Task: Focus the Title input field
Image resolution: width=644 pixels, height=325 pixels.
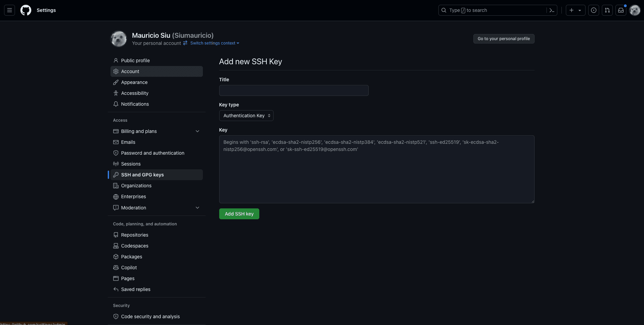Action: point(294,90)
